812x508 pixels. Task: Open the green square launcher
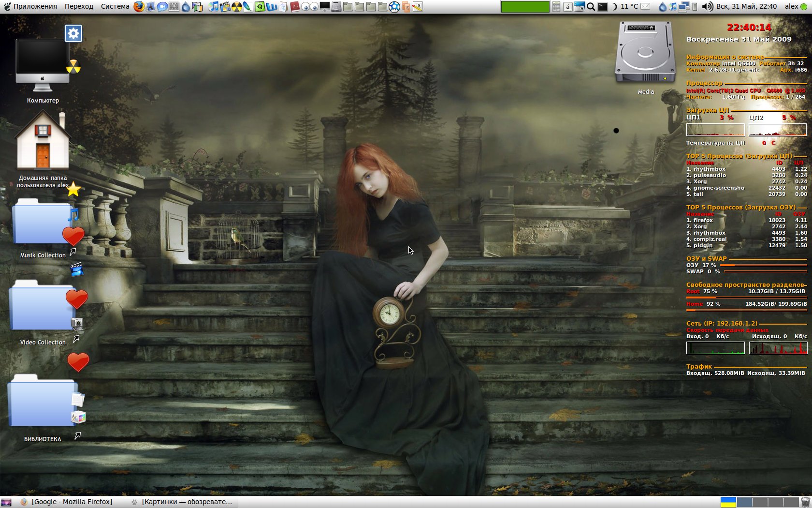pyautogui.click(x=260, y=7)
